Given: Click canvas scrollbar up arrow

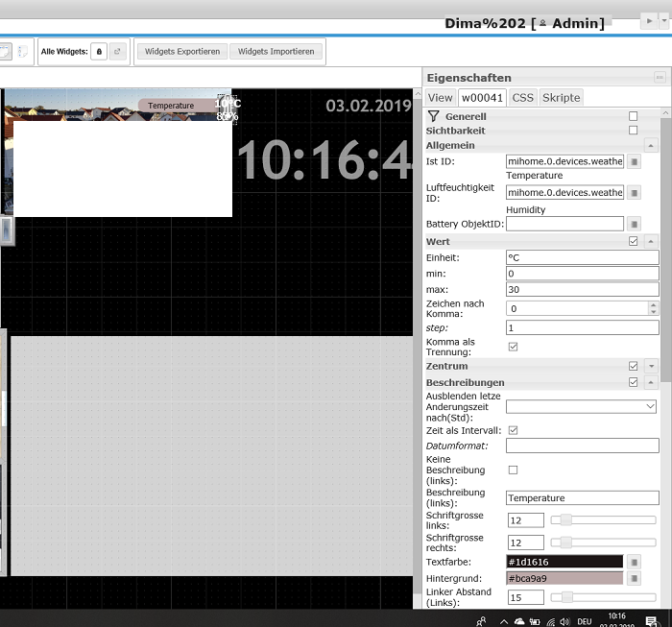Looking at the screenshot, I should [x=418, y=93].
